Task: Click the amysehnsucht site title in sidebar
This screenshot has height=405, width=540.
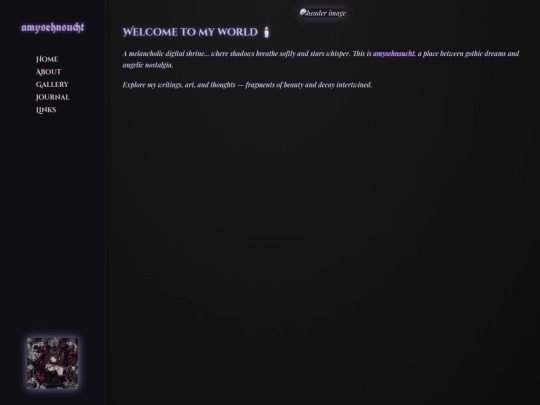Action: 53,28
